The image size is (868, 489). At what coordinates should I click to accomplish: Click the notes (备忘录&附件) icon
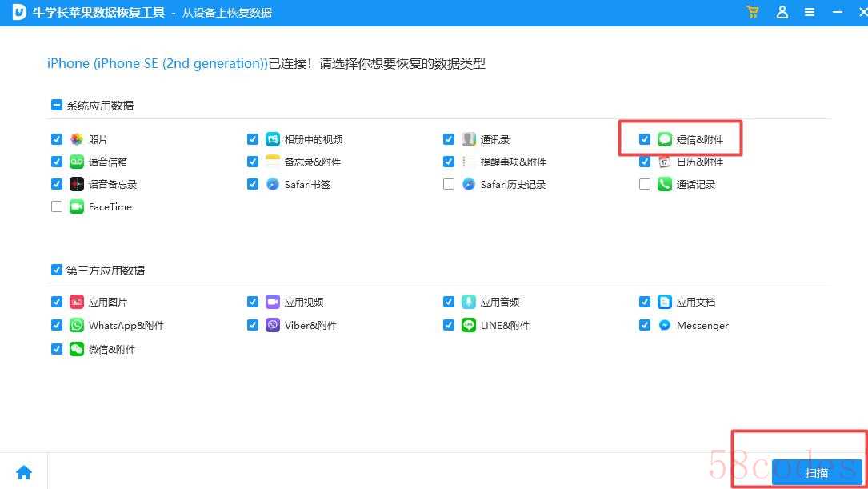click(x=272, y=162)
